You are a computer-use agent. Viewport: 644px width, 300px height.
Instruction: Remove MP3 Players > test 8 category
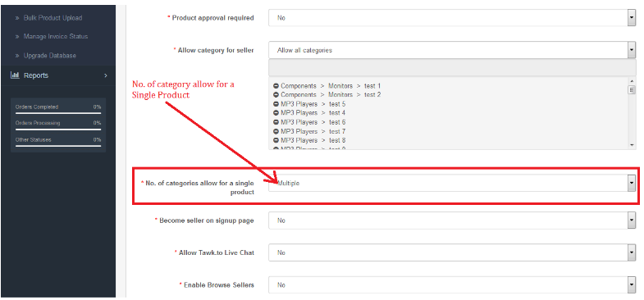pyautogui.click(x=276, y=141)
